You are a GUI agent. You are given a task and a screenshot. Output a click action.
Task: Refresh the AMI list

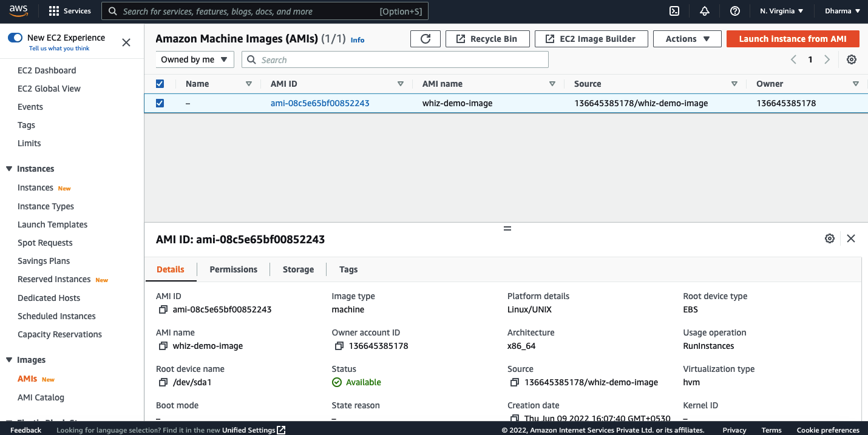(x=426, y=39)
